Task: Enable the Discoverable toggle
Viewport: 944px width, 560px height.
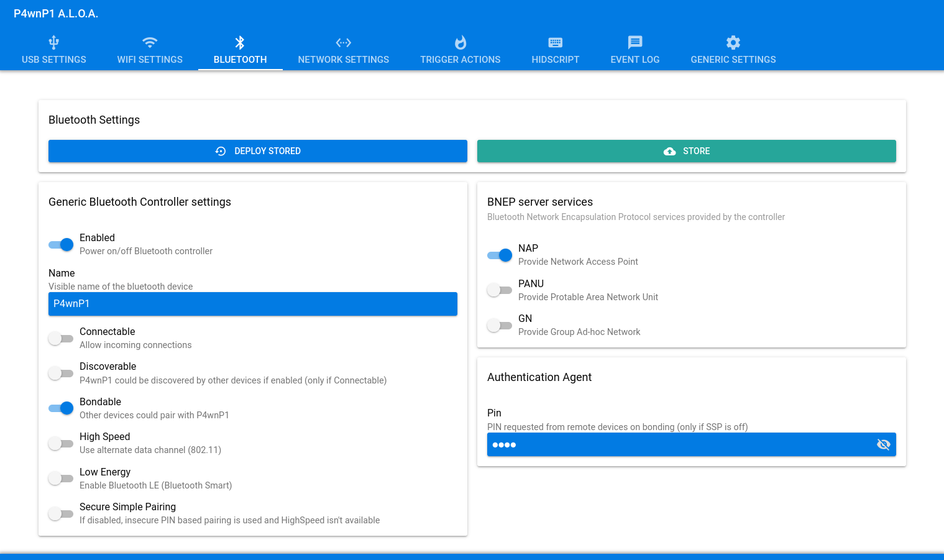Action: [62, 374]
